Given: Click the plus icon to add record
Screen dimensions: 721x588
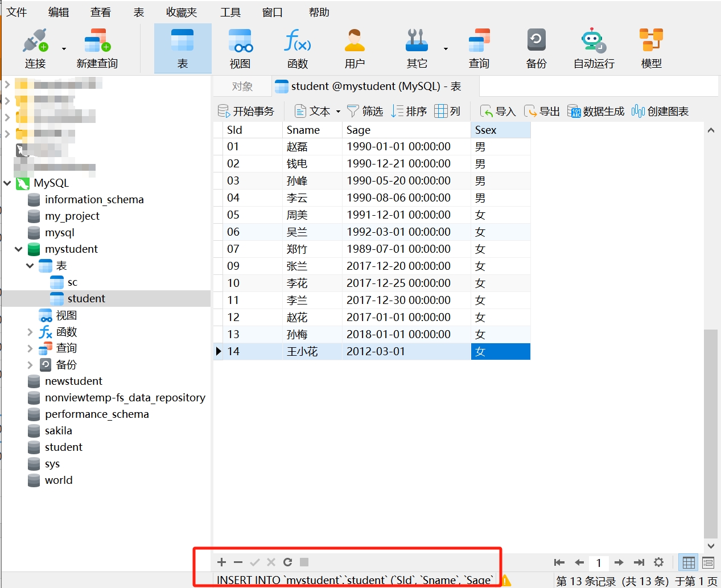Looking at the screenshot, I should point(221,562).
